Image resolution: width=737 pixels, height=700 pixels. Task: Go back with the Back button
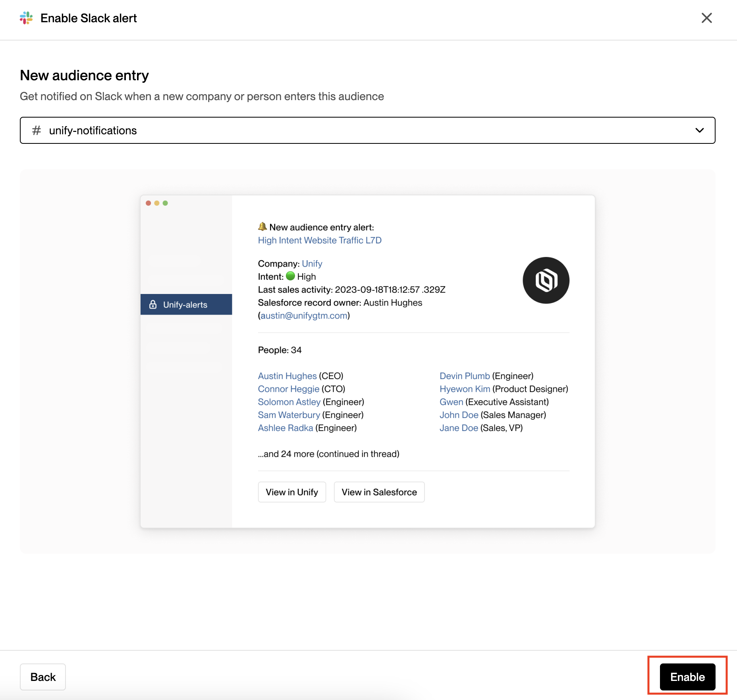point(43,677)
